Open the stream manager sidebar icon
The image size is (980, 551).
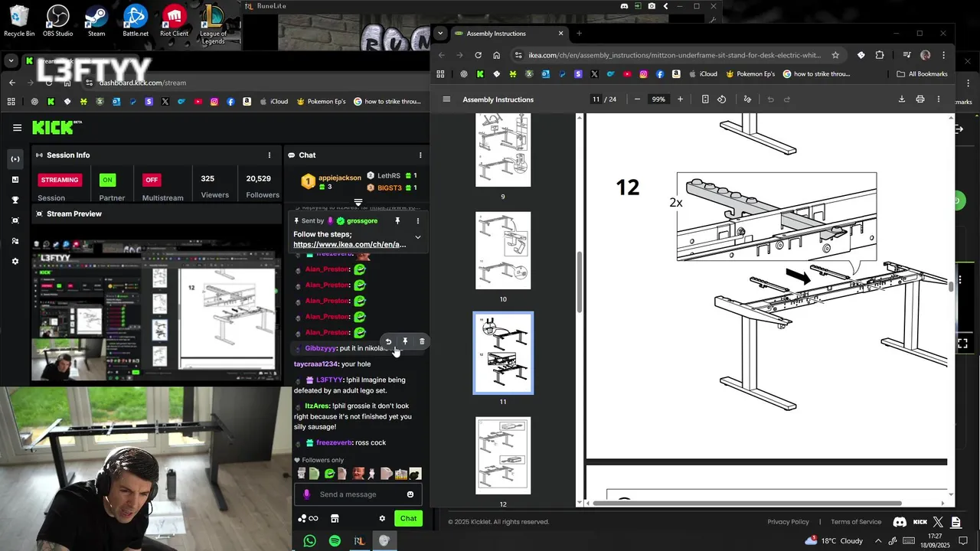[x=15, y=159]
